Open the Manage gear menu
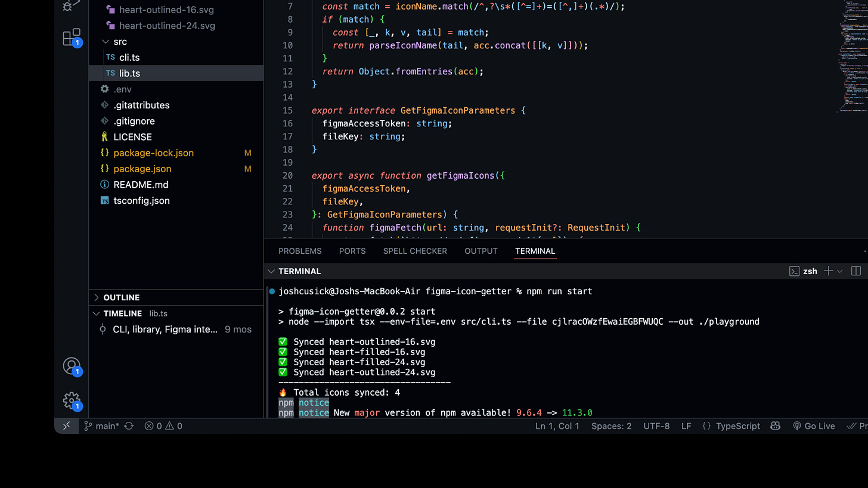The height and width of the screenshot is (488, 868). pyautogui.click(x=72, y=400)
